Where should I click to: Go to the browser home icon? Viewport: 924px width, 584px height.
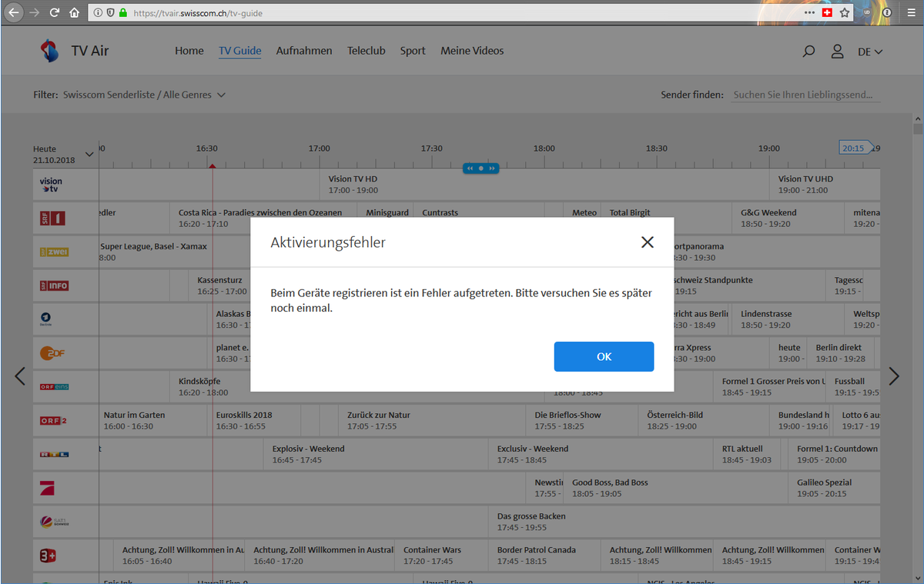[x=74, y=12]
